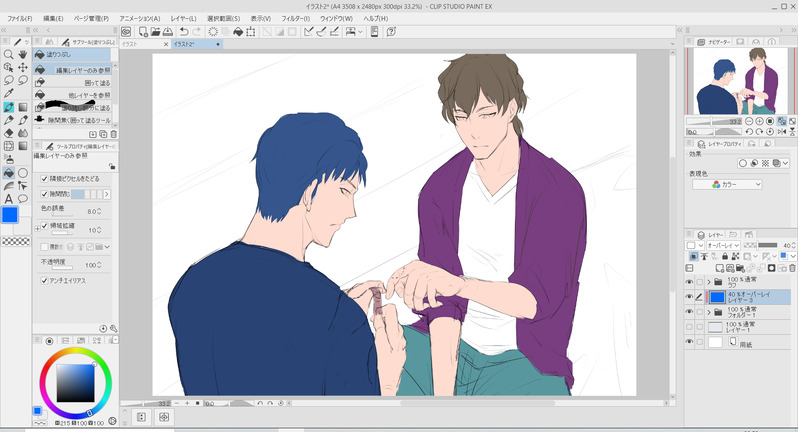Screen dimensions: 798x432
Task: Click the transparent color checker swatch
Action: point(16,242)
